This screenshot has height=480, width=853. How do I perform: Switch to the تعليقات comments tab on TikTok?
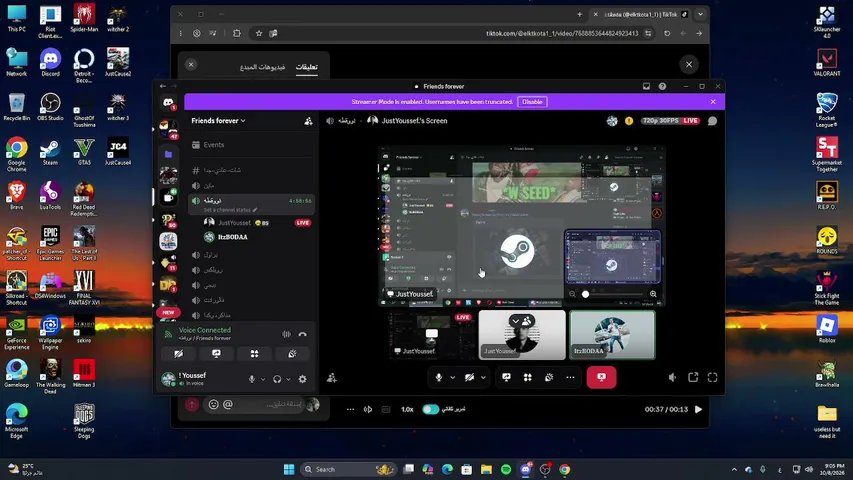(307, 67)
